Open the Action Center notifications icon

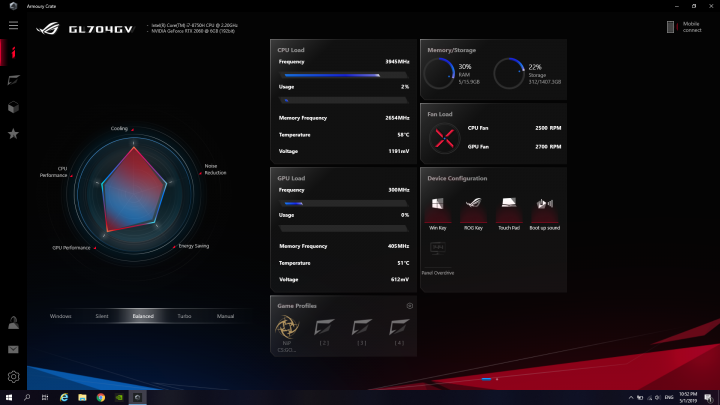[709, 398]
